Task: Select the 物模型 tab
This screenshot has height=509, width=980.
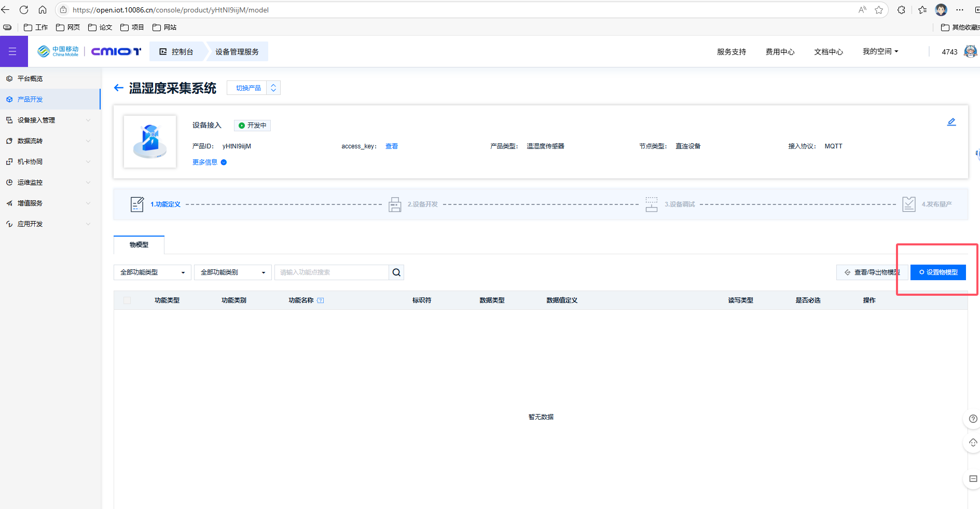Action: click(139, 245)
